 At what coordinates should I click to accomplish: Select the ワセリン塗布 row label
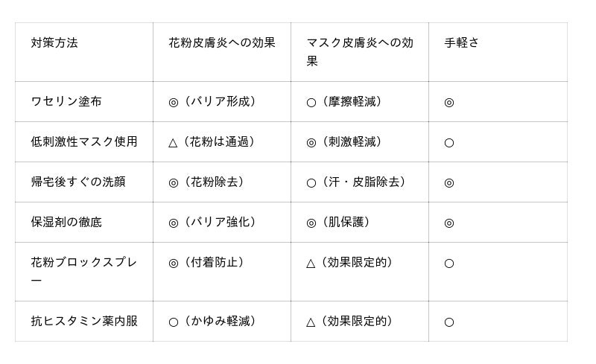(x=66, y=102)
